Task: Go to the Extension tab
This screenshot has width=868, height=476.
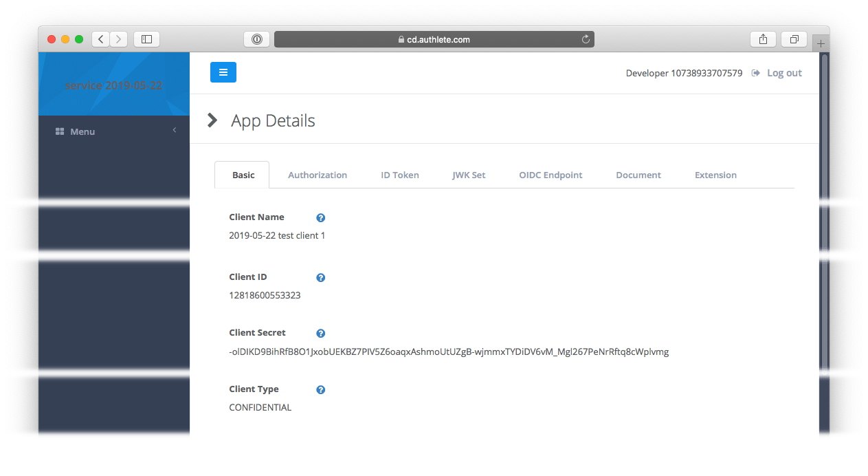Action: tap(715, 175)
